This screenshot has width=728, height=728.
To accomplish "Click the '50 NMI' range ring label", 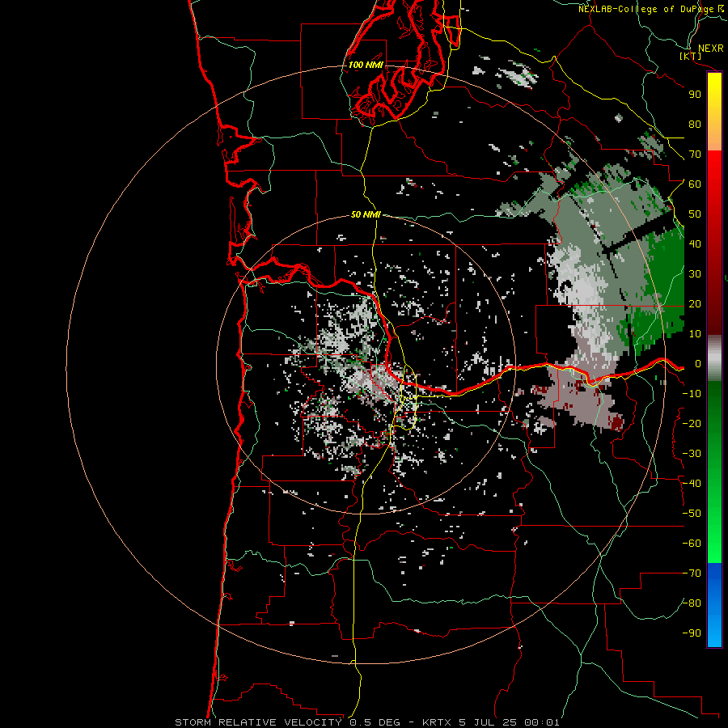I will pyautogui.click(x=366, y=214).
